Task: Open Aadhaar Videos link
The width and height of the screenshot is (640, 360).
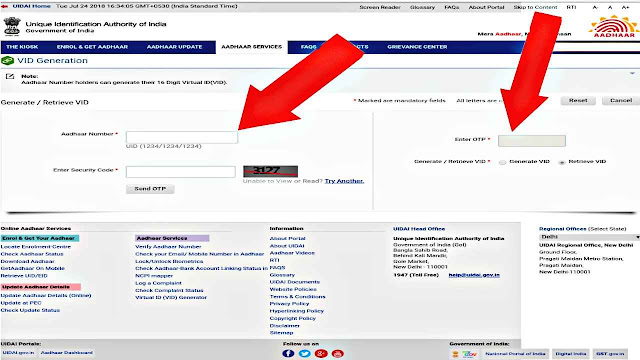Action: click(x=292, y=253)
